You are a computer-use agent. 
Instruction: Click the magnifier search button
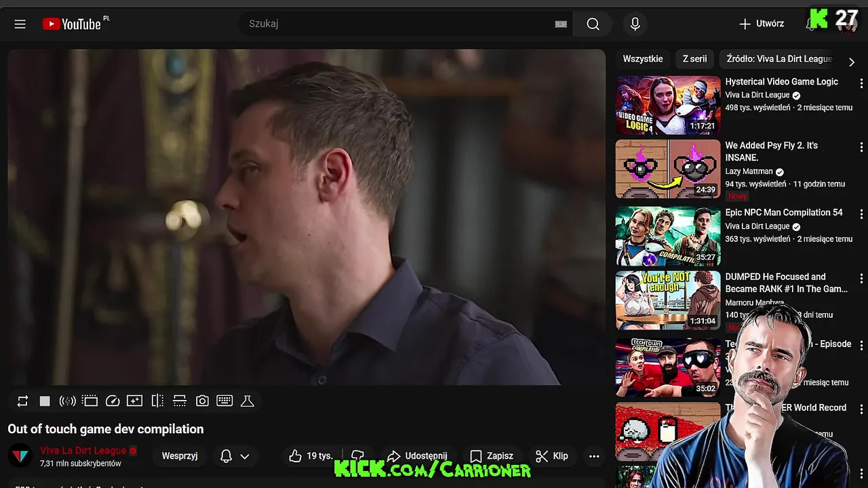(593, 24)
